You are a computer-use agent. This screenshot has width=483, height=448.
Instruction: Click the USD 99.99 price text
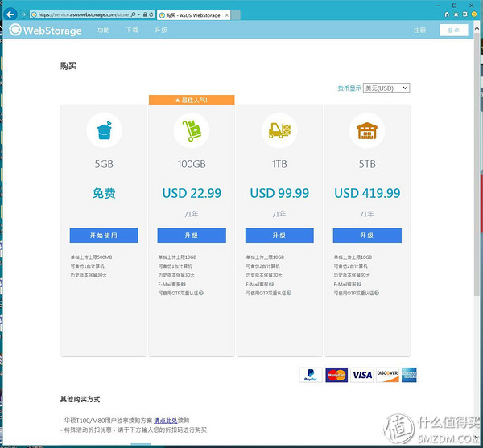[x=279, y=193]
